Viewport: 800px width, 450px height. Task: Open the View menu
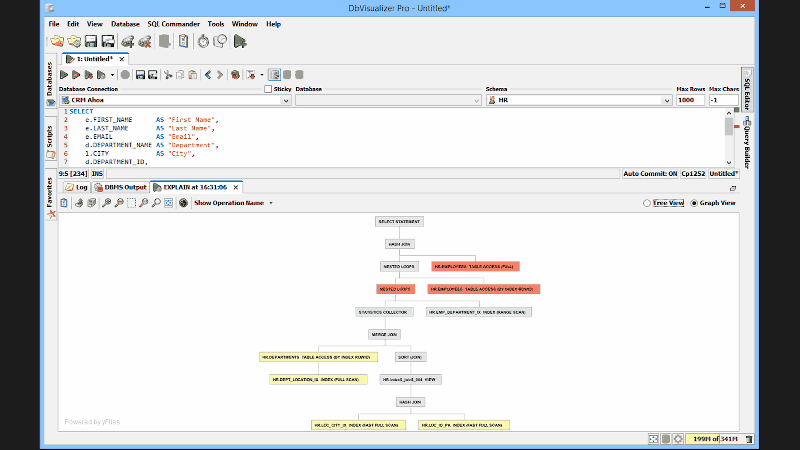(x=94, y=24)
